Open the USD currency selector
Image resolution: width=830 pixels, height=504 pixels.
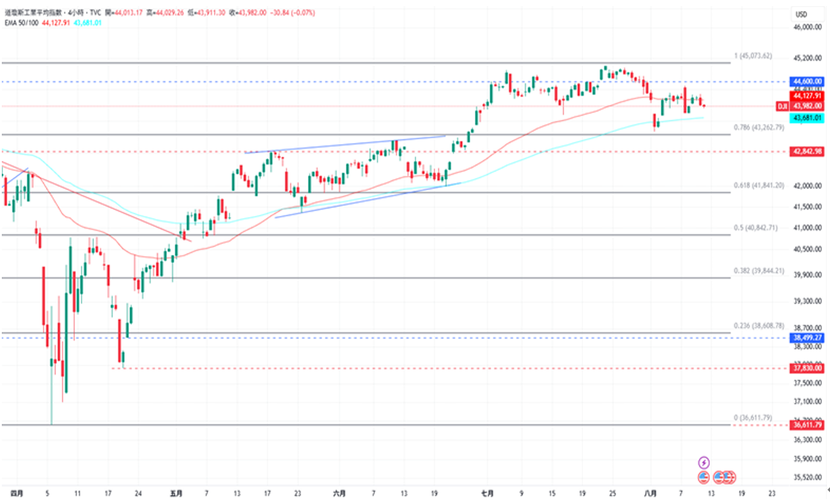pos(802,14)
